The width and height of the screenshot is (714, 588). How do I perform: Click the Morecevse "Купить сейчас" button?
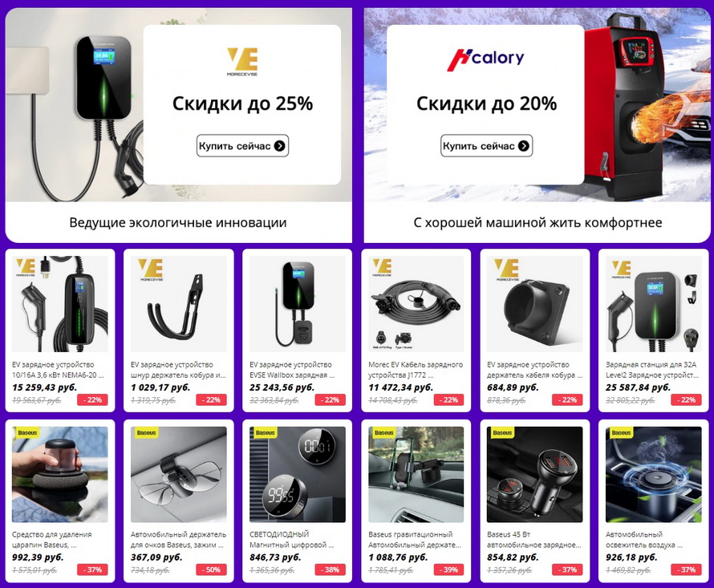[242, 146]
